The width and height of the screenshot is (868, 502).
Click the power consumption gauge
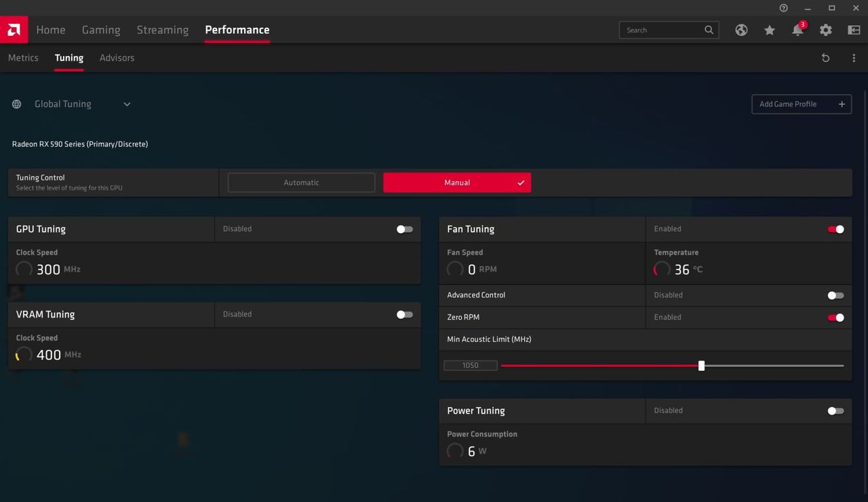[455, 451]
